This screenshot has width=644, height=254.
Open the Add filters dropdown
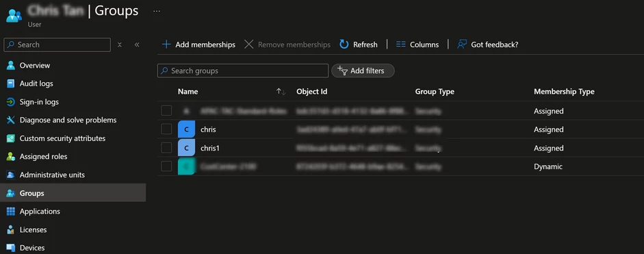[363, 71]
